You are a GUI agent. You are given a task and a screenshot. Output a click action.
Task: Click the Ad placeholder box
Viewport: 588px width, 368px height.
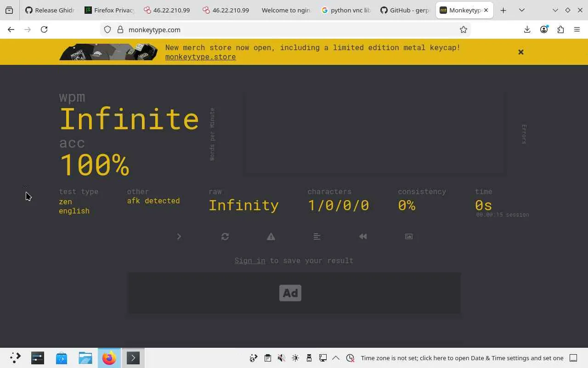[294, 293]
